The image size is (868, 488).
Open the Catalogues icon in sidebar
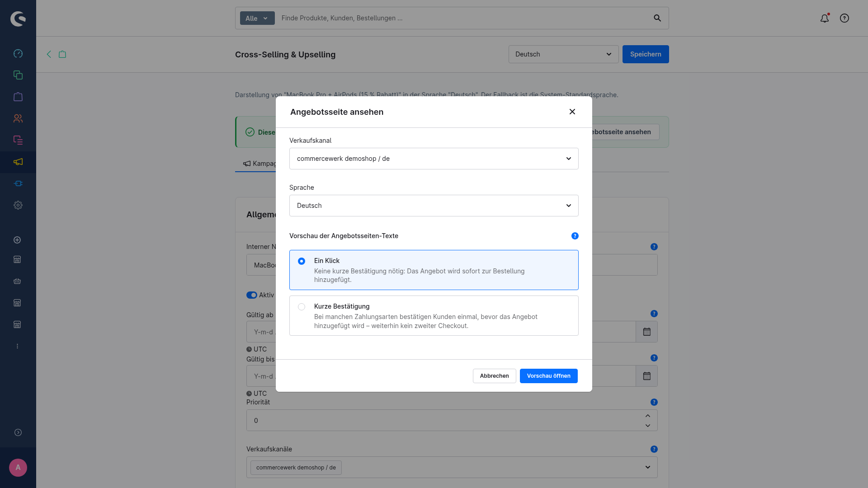(x=18, y=75)
